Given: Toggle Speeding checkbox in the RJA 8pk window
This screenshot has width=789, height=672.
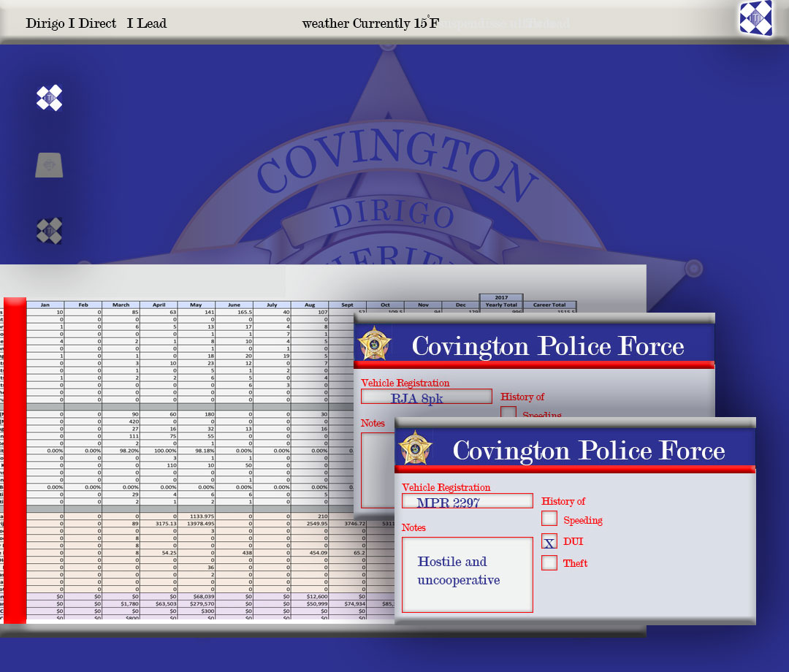Looking at the screenshot, I should click(x=508, y=413).
